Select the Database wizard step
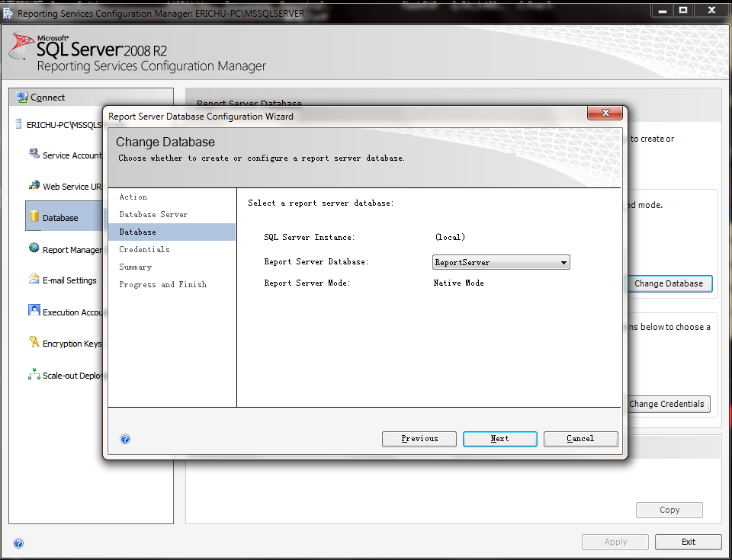Image resolution: width=732 pixels, height=560 pixels. coord(172,232)
